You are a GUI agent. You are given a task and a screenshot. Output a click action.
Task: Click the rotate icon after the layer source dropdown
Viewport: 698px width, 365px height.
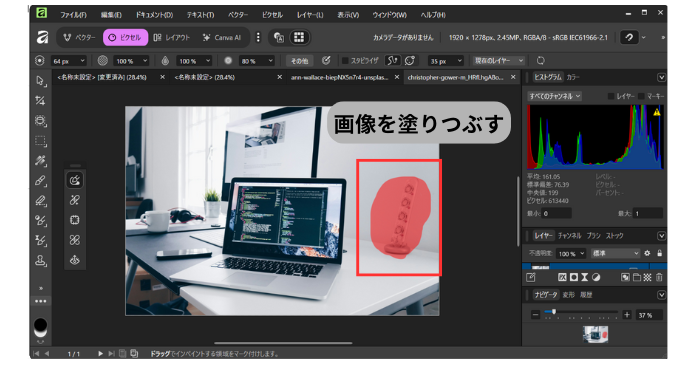tap(540, 61)
